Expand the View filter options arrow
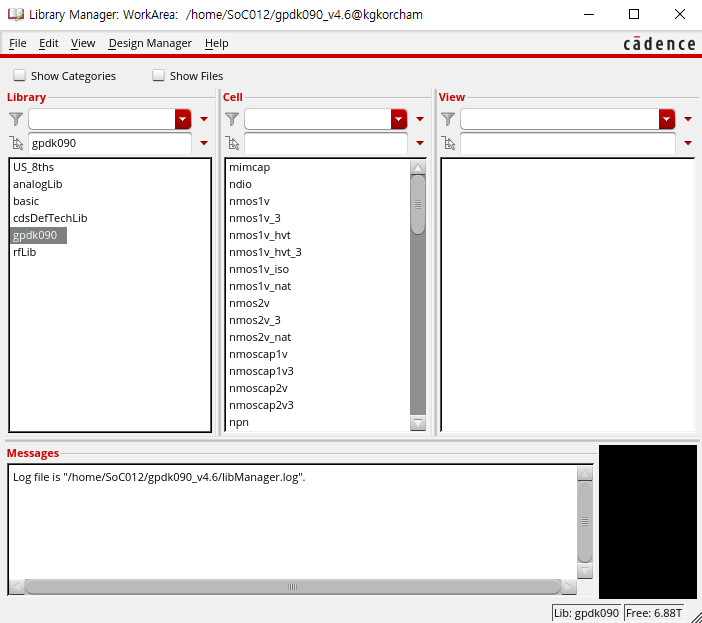 (688, 119)
